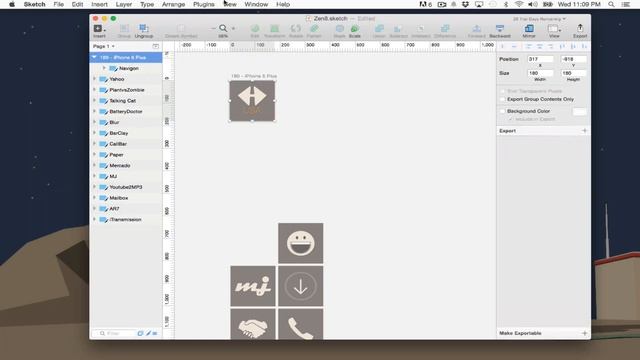Click the zoom magnifier icon in toolbar

223,29
